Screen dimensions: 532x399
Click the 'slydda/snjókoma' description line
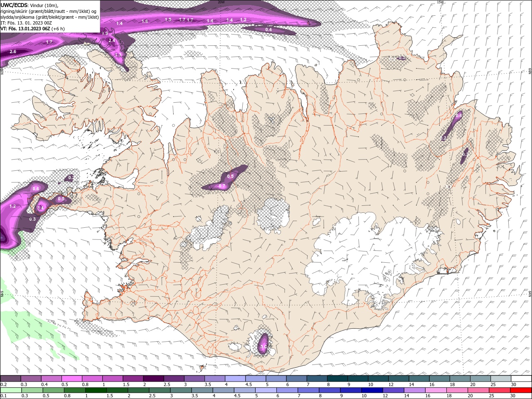click(49, 17)
